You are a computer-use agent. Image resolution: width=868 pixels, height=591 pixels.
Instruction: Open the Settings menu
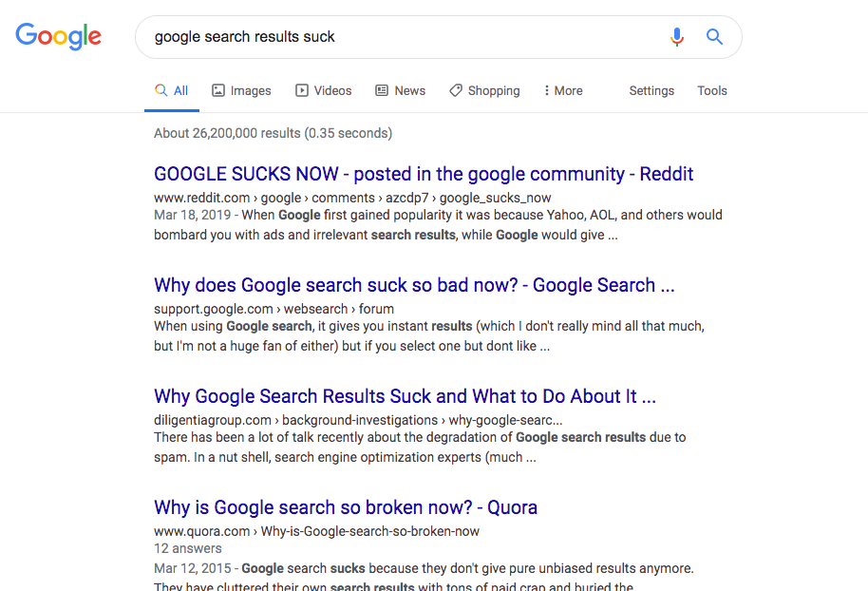coord(651,90)
